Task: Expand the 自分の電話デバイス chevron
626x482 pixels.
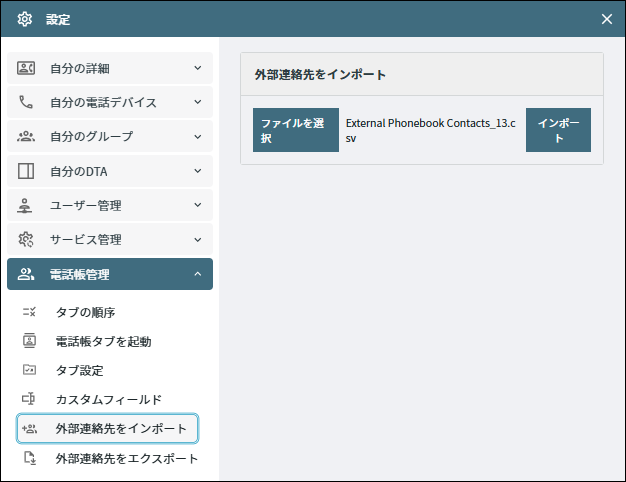Action: tap(198, 102)
